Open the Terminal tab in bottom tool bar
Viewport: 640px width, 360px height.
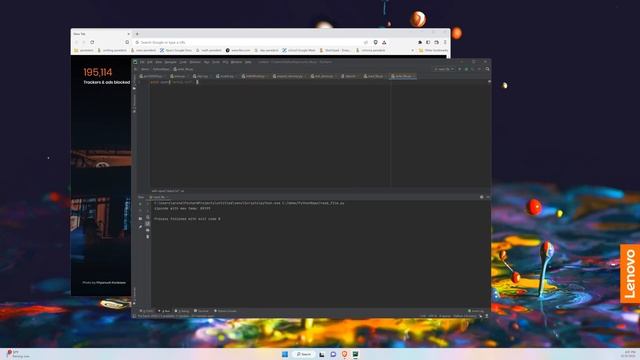click(201, 311)
